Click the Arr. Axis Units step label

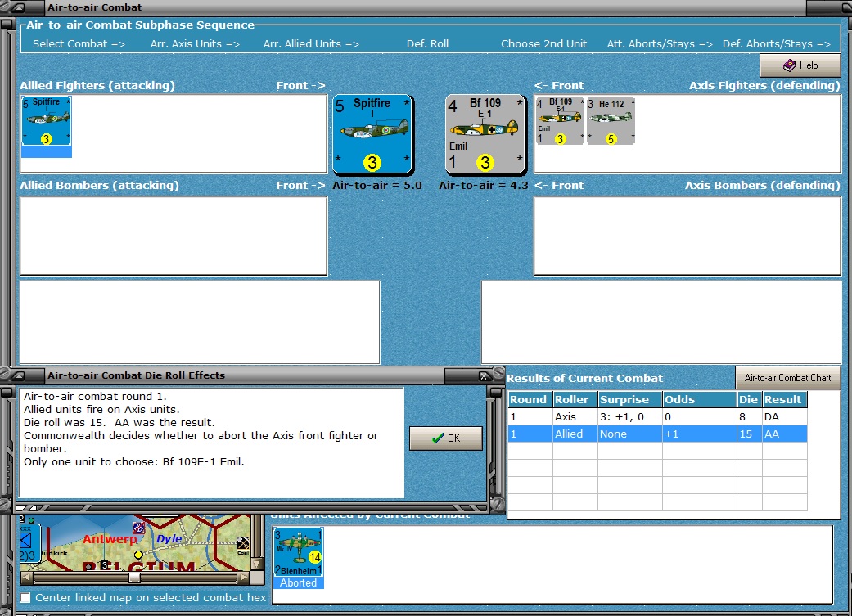pos(195,44)
